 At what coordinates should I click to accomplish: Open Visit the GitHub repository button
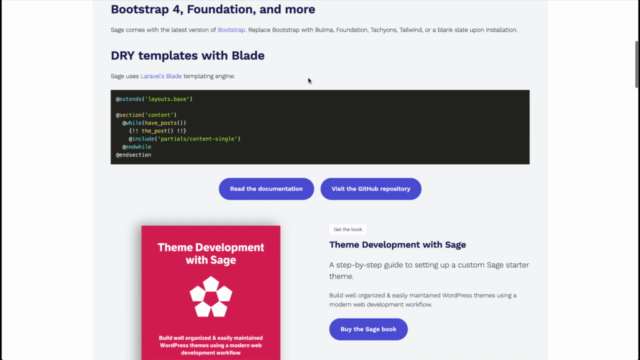(371, 189)
